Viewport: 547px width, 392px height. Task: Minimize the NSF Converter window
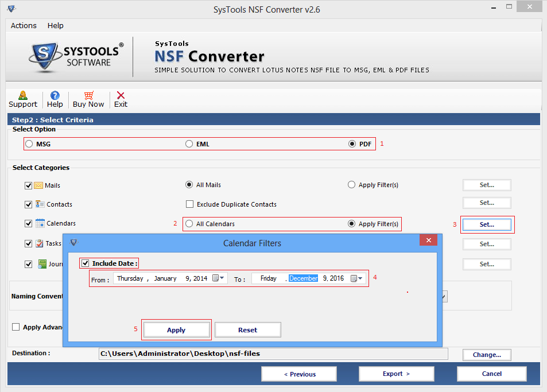coord(493,7)
